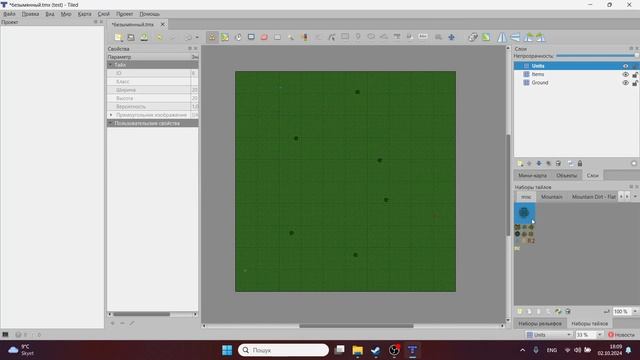Select the Insert Rectangle tool
The width and height of the screenshot is (640, 360).
click(x=345, y=37)
